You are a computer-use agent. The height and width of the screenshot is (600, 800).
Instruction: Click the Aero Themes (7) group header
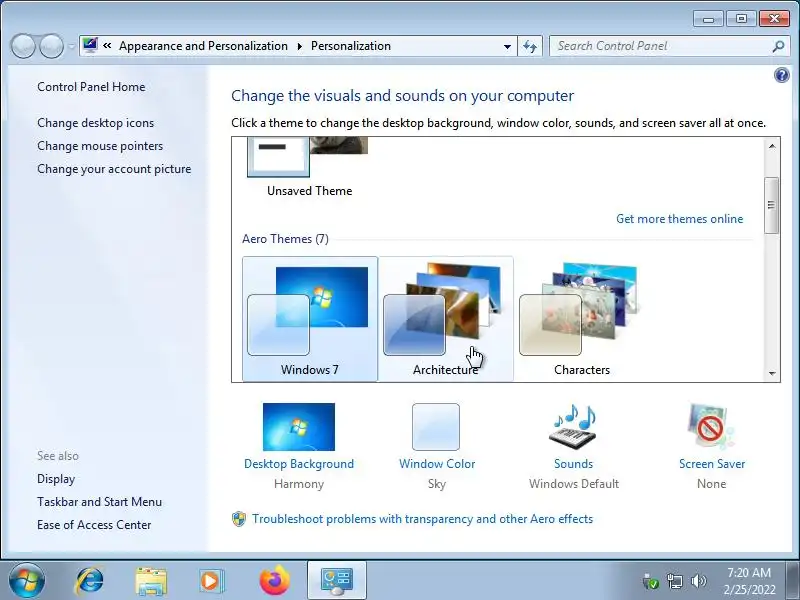click(285, 239)
